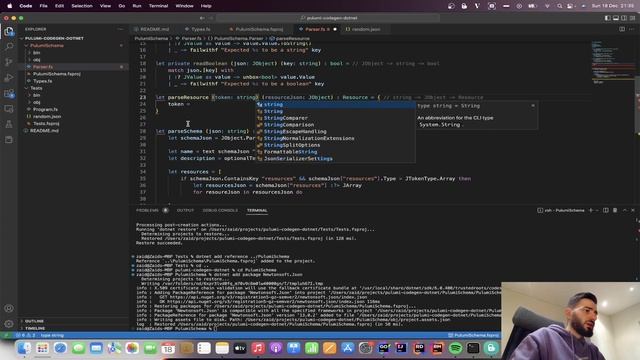Open the Search view in the activity bar
640x360 pixels.
pos(9,47)
